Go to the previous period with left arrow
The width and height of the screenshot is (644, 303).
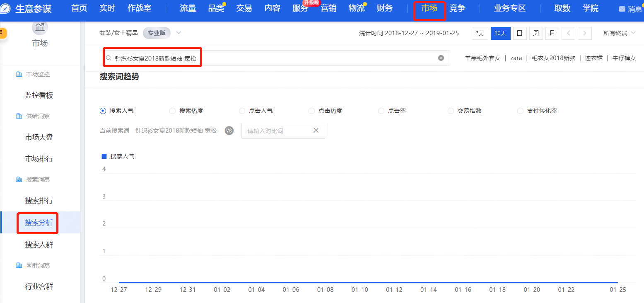(569, 33)
